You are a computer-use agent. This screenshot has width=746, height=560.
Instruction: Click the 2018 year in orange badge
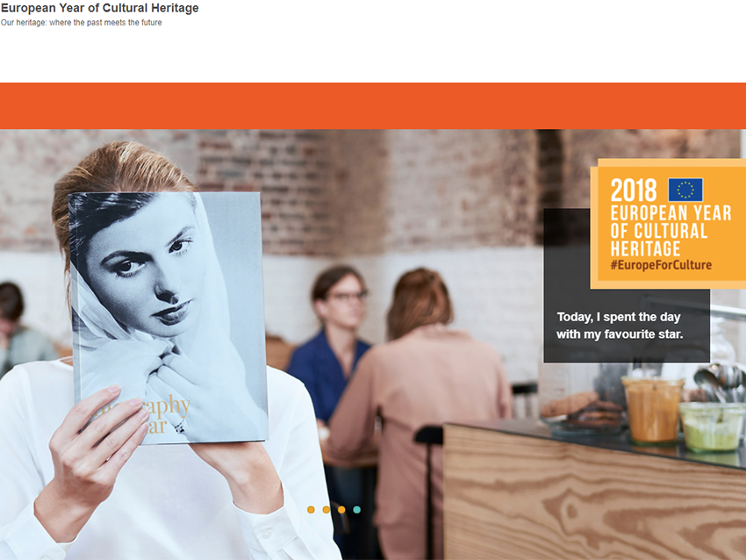pos(634,190)
